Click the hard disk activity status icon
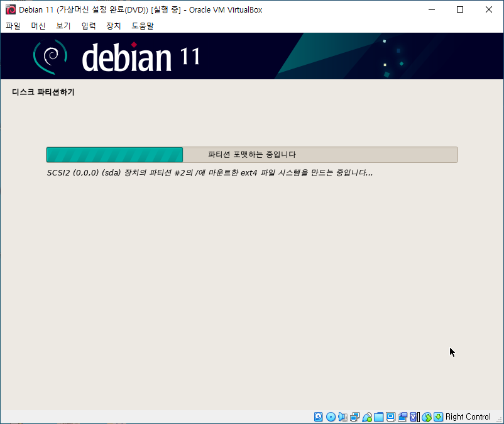 pyautogui.click(x=318, y=417)
